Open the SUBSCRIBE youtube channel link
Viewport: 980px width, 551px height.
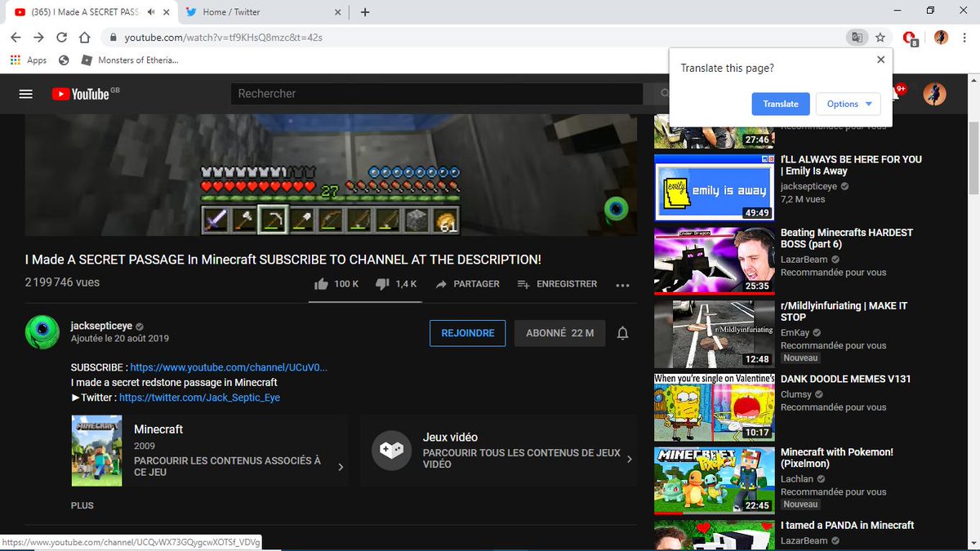(x=229, y=368)
